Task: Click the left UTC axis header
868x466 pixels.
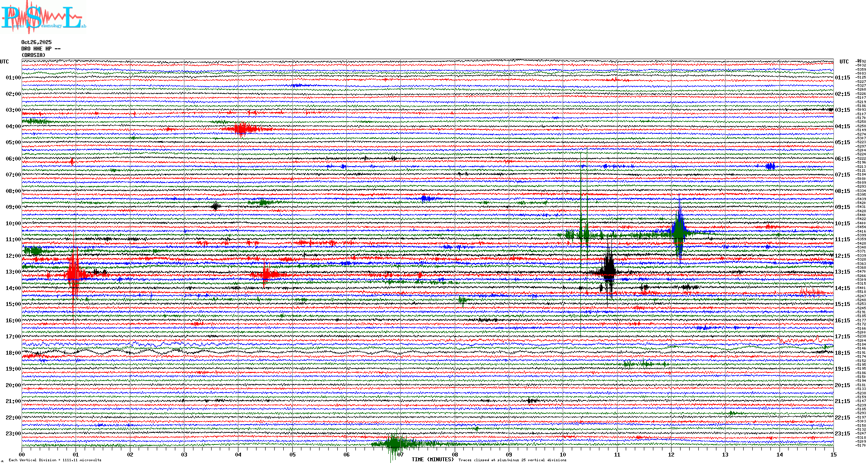Action: [4, 62]
